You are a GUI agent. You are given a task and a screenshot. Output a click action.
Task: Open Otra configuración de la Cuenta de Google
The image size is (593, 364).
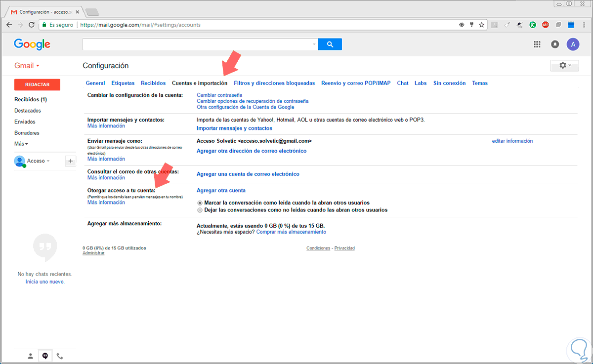[245, 107]
